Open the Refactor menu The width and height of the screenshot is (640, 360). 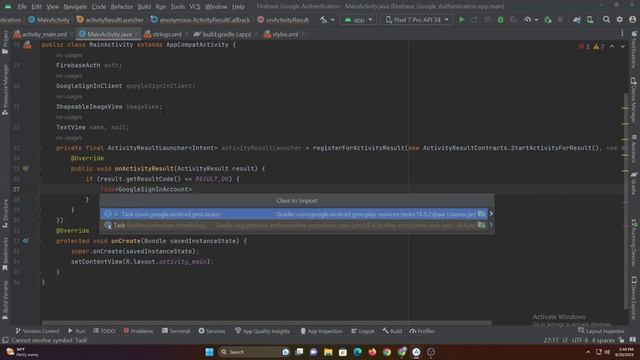coord(122,7)
